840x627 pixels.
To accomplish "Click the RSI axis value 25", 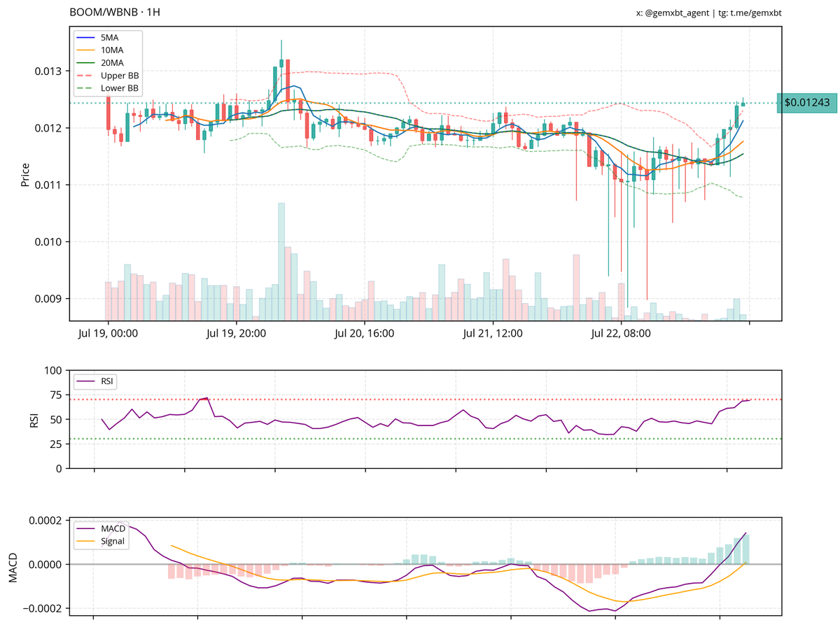I will [x=56, y=444].
